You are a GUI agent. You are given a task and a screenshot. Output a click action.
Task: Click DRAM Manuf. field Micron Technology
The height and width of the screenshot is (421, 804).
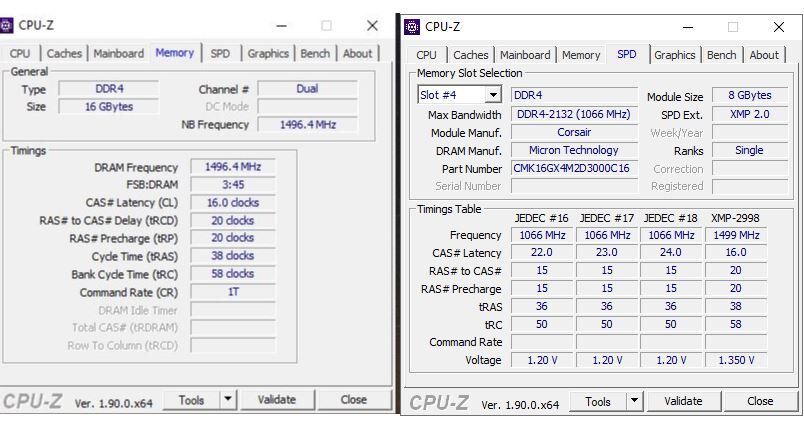coord(574,150)
